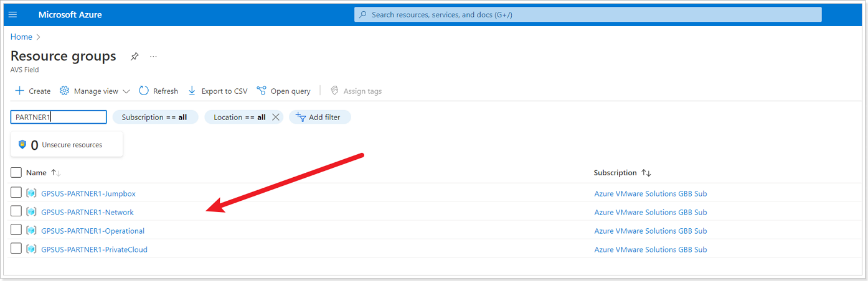
Task: Click the GPSUS-PARTNER1-Operational resource group icon
Action: (31, 231)
